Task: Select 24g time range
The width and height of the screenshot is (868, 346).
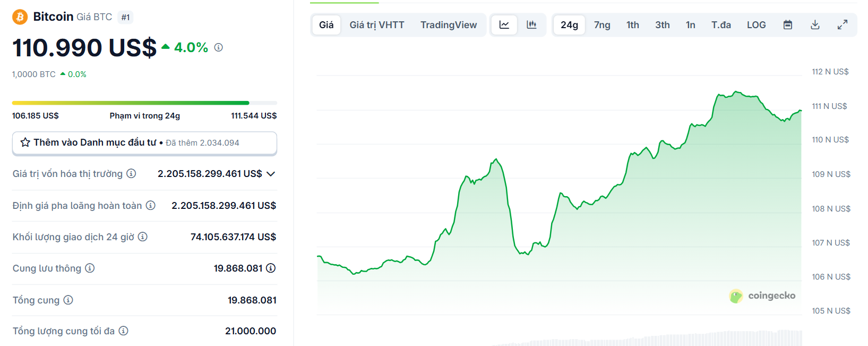Action: [x=569, y=25]
